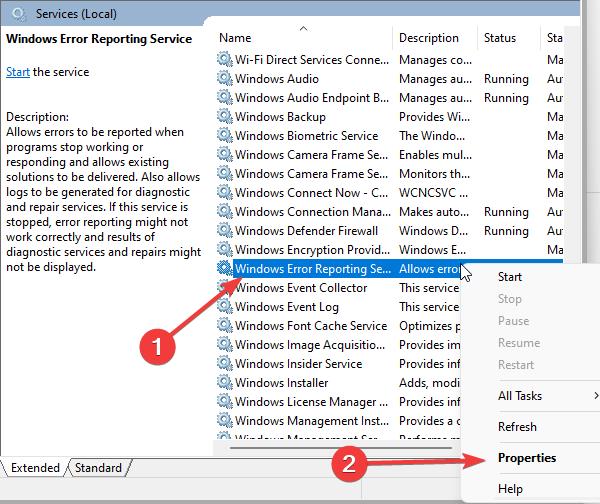
Task: Click gear icon beside Wi-Fi Direct Services
Action: click(225, 59)
